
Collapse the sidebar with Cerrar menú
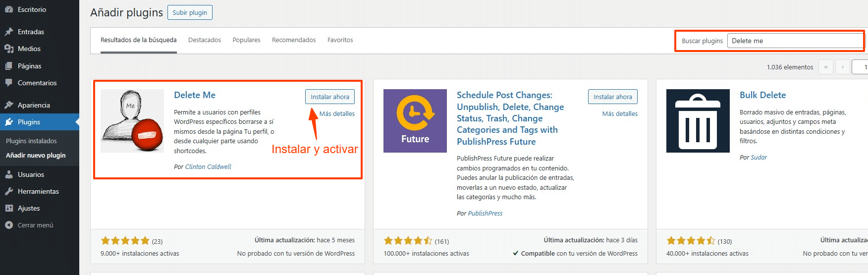pos(30,225)
